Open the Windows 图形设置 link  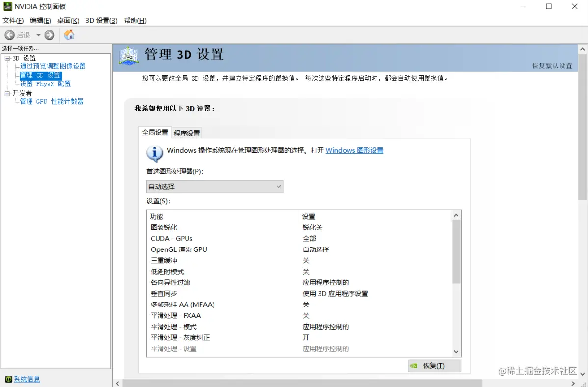click(x=354, y=150)
